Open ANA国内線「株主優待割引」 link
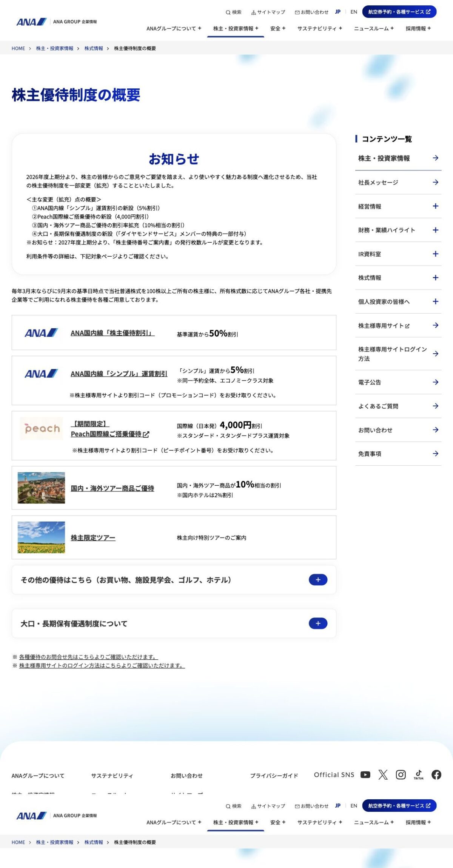This screenshot has width=453, height=868. [112, 333]
